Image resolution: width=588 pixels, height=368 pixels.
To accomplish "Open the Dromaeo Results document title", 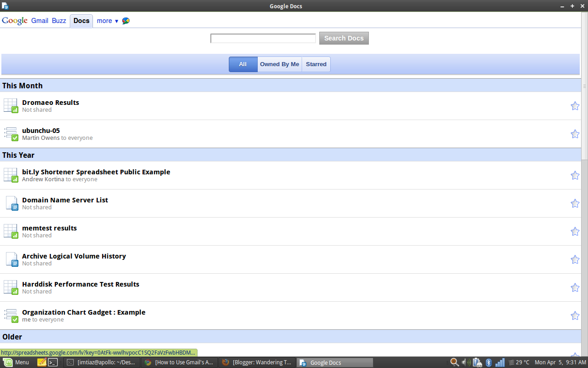I will (51, 103).
